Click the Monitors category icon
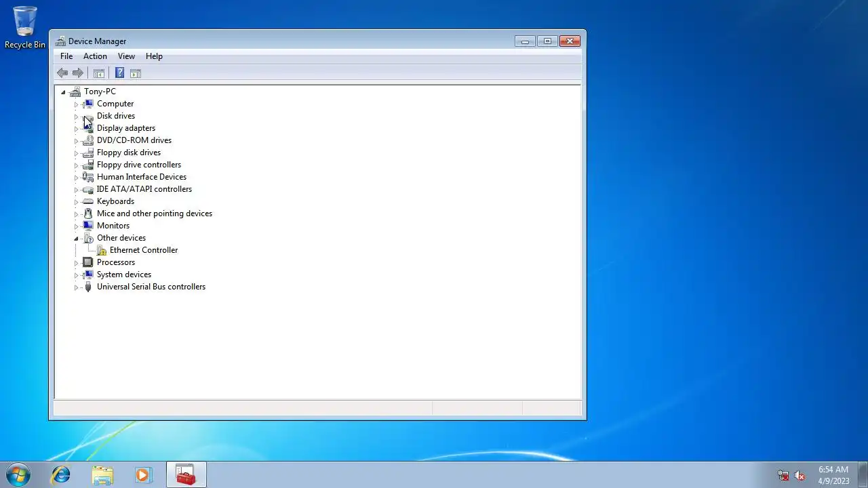The width and height of the screenshot is (868, 488). [88, 226]
